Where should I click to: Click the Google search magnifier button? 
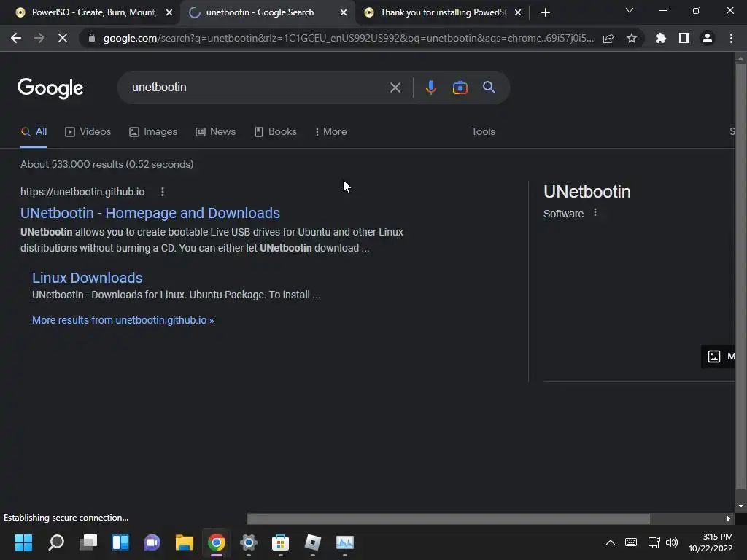pyautogui.click(x=489, y=87)
